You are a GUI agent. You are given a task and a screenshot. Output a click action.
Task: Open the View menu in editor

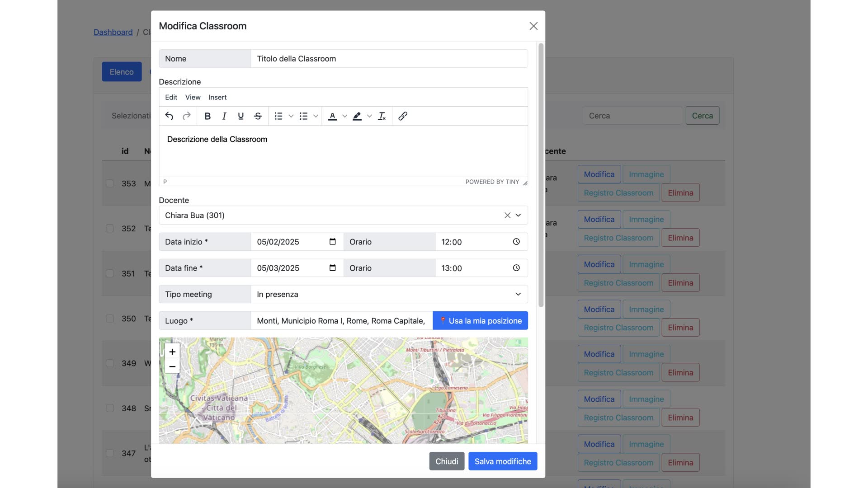click(x=193, y=97)
